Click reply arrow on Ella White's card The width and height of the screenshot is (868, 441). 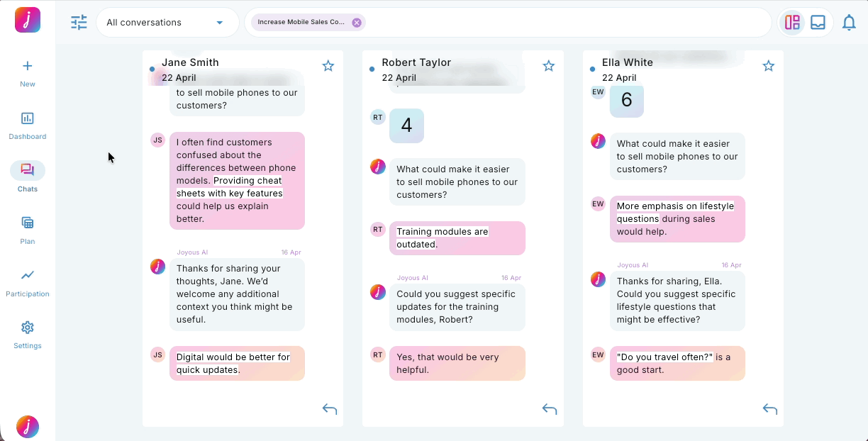(x=770, y=409)
